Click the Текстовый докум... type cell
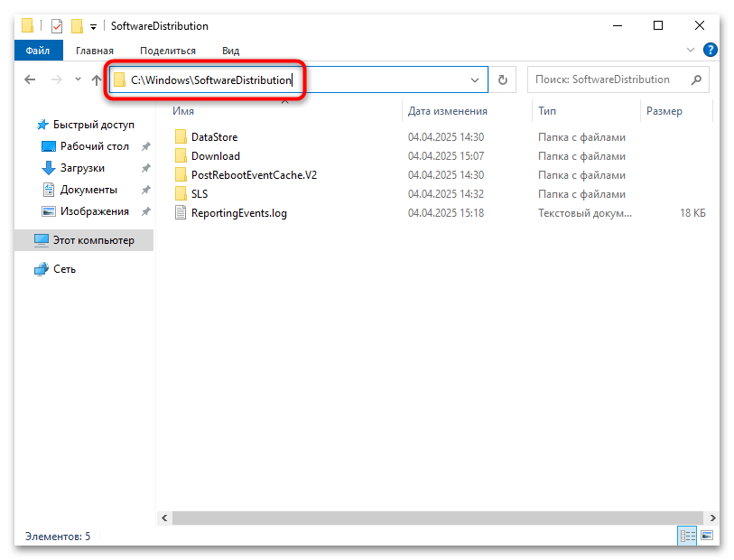 coord(585,213)
